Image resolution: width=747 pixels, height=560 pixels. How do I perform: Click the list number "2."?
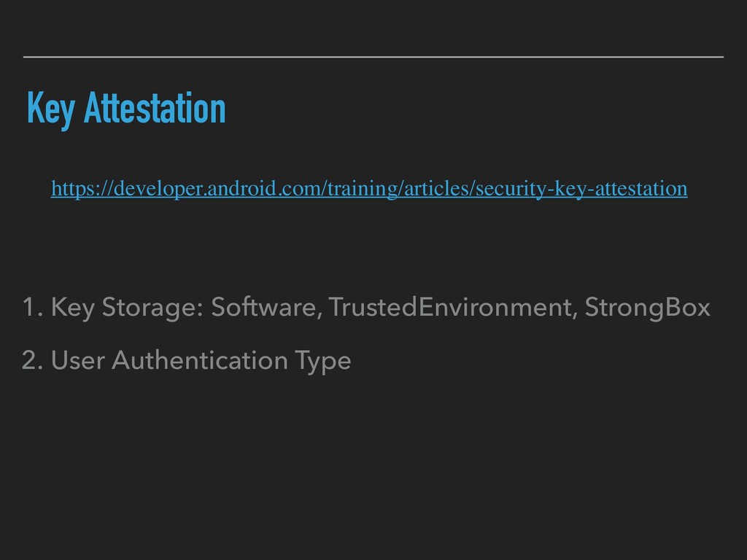tap(31, 360)
